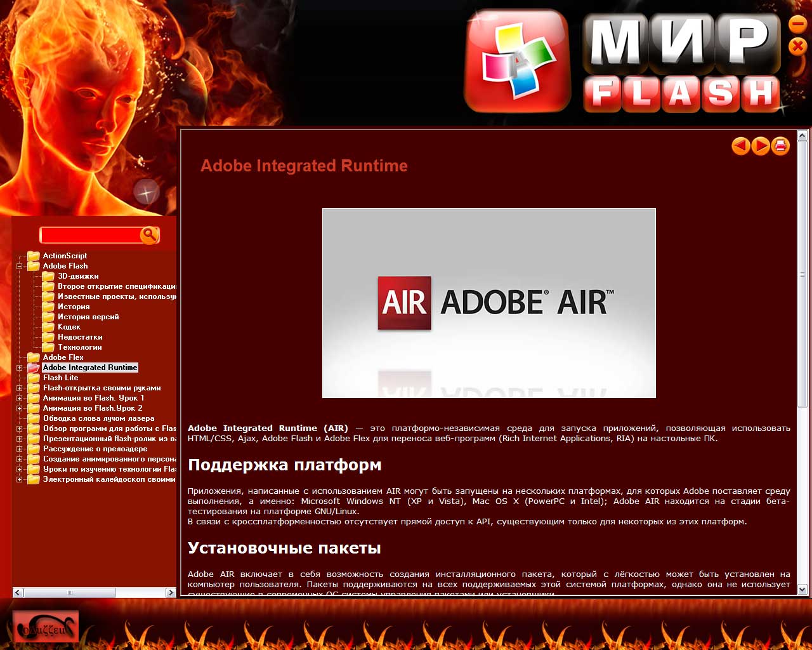Image resolution: width=812 pixels, height=650 pixels.
Task: Click the Adobe AIR logo image
Action: (x=489, y=303)
